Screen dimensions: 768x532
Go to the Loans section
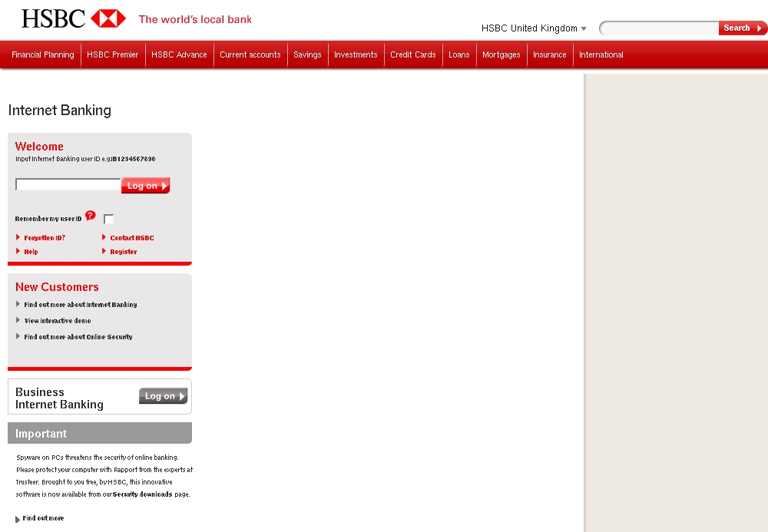point(459,55)
